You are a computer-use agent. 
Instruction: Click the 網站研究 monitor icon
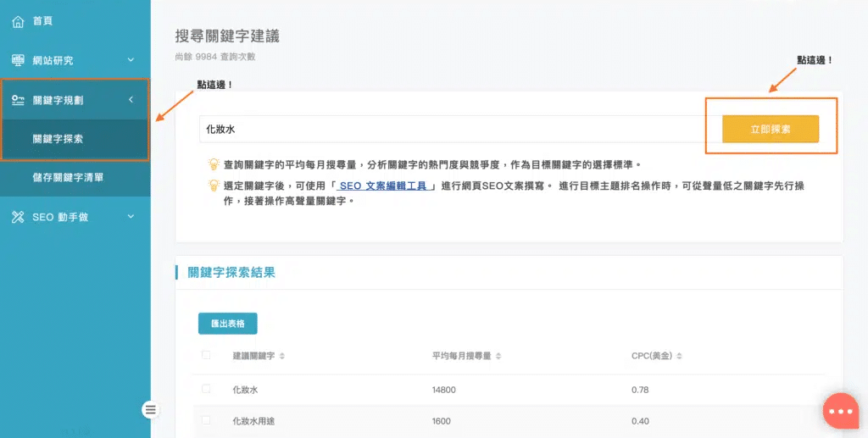coord(18,61)
